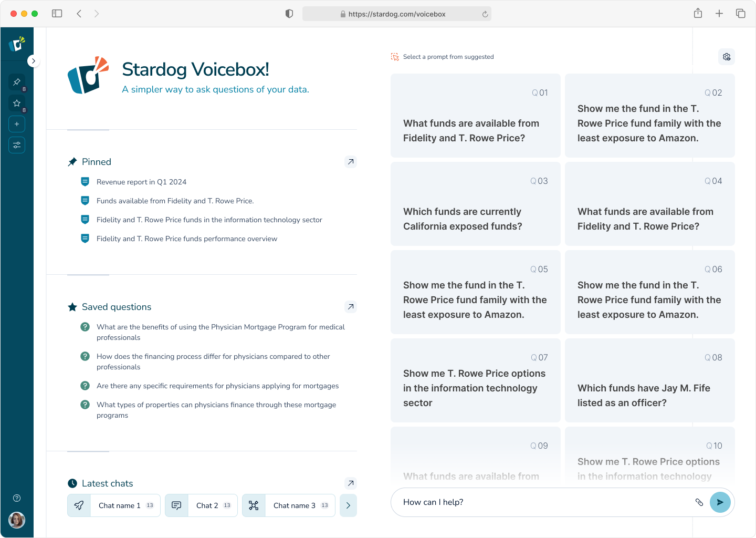756x538 pixels.
Task: Open the Saved questions star icon
Action: (16, 103)
